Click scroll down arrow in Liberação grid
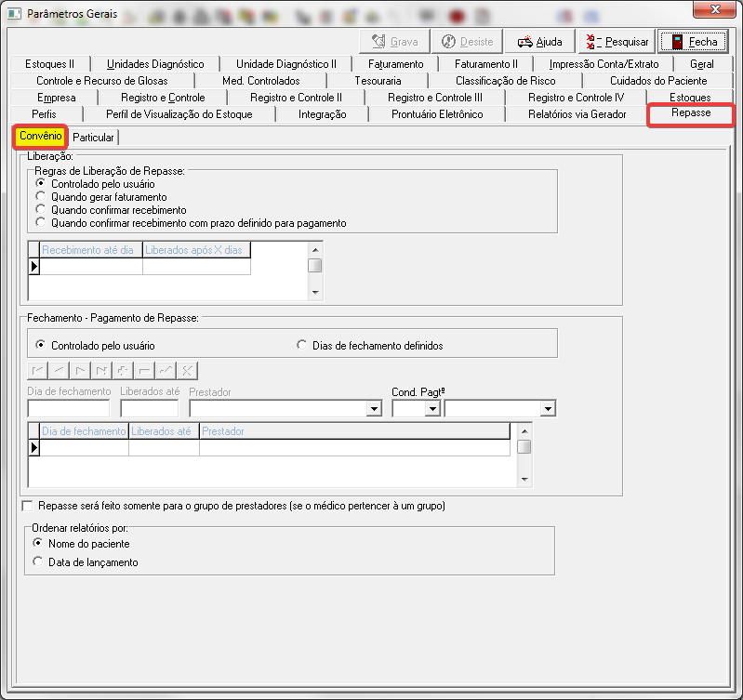Screen dimensions: 743x700 pyautogui.click(x=315, y=293)
